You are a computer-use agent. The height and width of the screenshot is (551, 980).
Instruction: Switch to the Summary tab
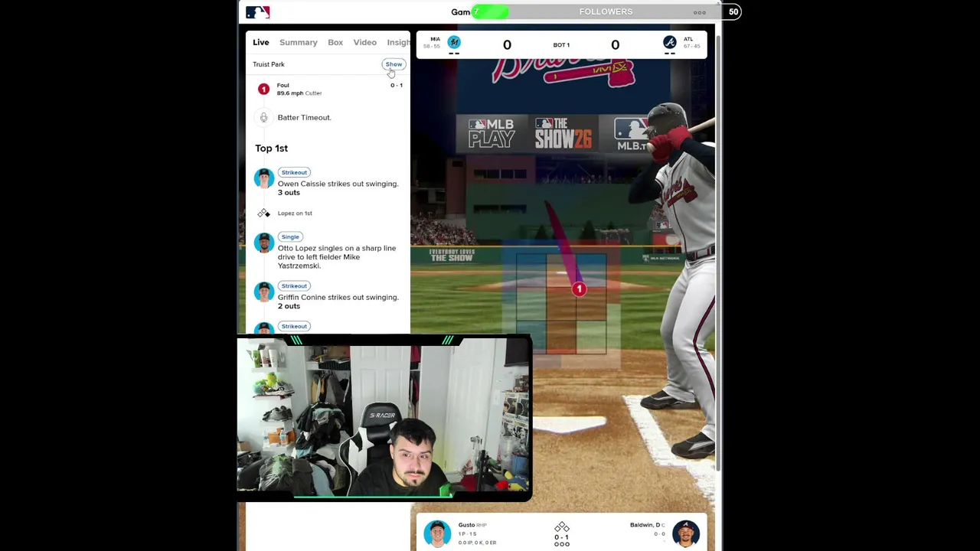[x=298, y=42]
